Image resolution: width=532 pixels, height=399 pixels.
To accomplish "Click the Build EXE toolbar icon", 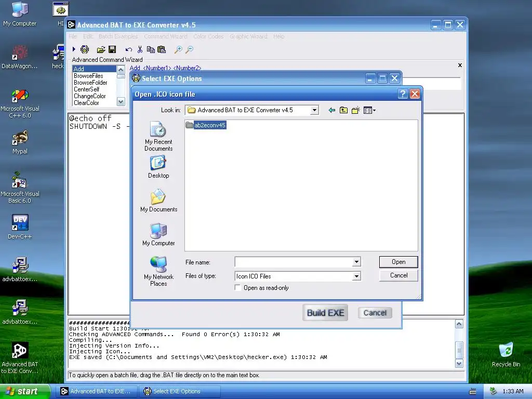I will (85, 49).
